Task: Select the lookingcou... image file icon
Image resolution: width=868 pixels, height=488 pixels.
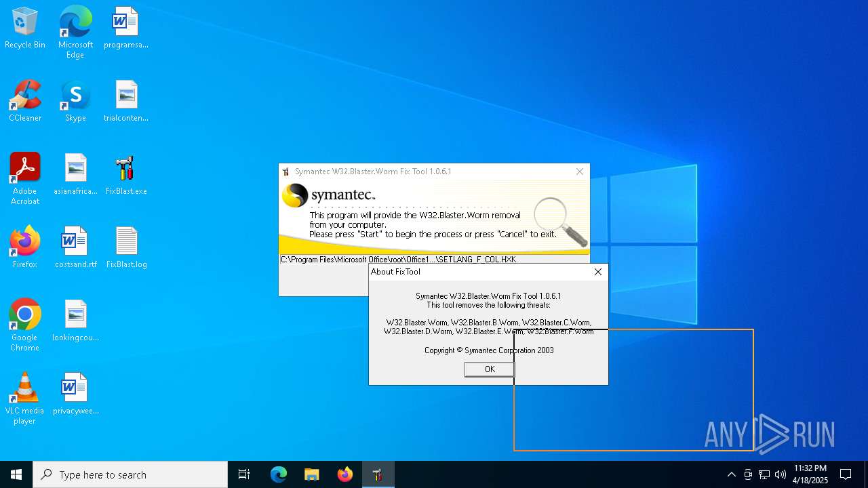Action: 75,321
